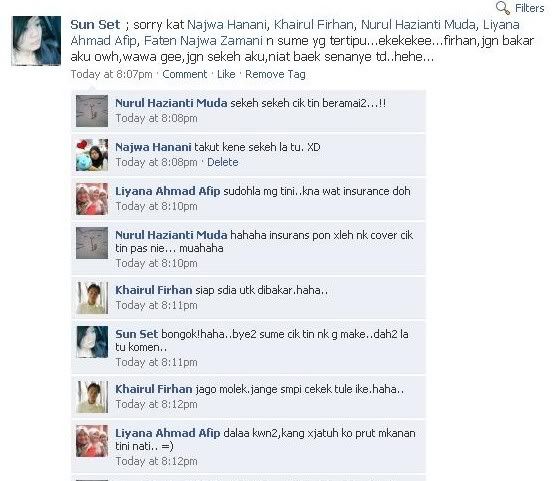Open Sun Set's large profile picture

tap(36, 41)
